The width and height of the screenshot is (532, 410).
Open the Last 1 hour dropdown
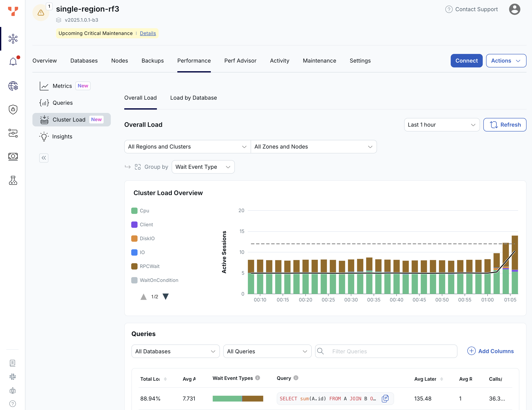coord(442,125)
